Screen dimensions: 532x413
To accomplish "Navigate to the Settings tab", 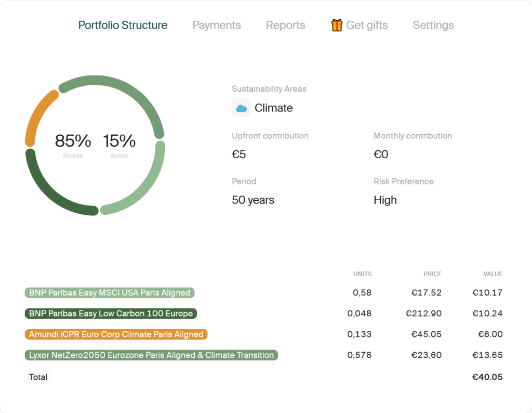I will pyautogui.click(x=433, y=25).
